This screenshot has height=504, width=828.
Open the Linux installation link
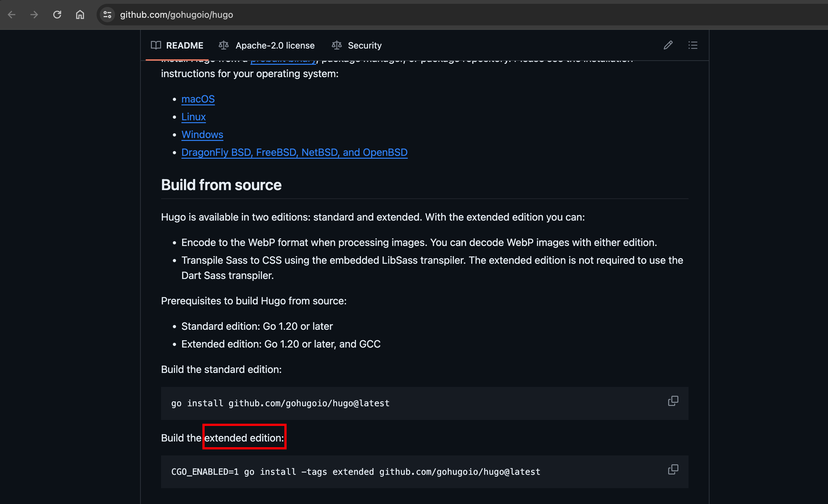pos(193,117)
